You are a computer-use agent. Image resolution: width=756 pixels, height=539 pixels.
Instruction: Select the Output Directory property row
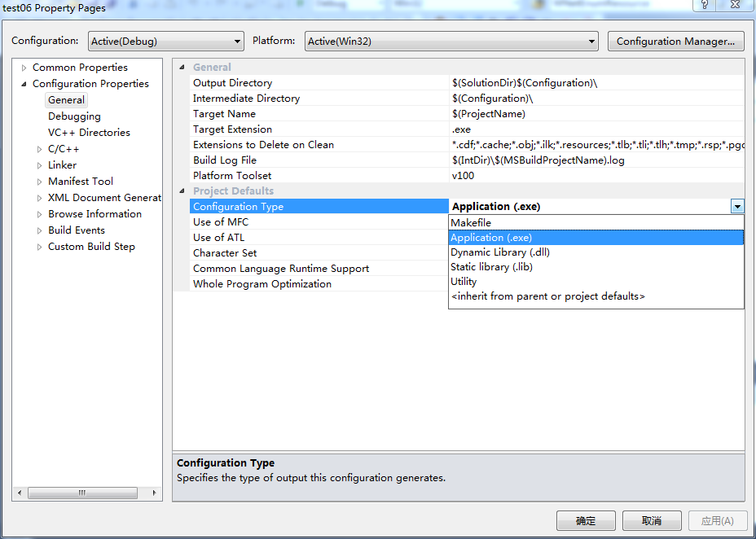click(x=244, y=82)
